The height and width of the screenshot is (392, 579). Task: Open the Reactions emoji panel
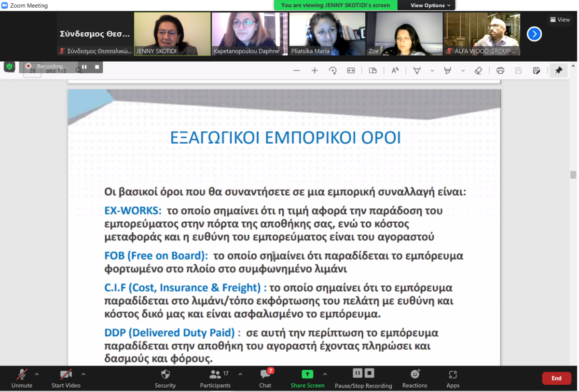tap(414, 378)
